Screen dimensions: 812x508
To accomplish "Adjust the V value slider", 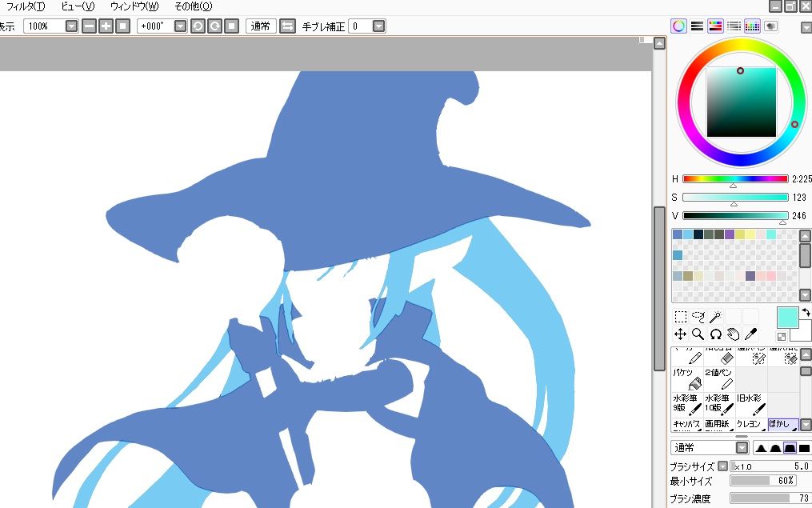I will [735, 215].
